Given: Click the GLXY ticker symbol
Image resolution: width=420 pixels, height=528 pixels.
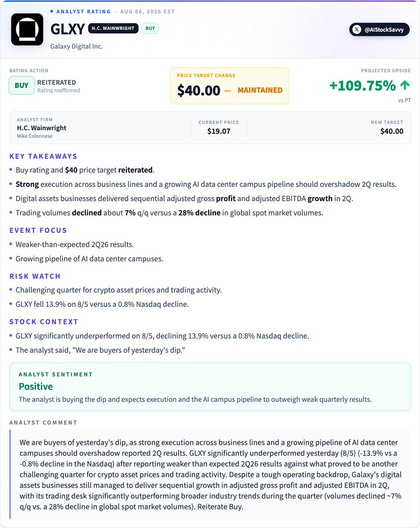Looking at the screenshot, I should 67,29.
